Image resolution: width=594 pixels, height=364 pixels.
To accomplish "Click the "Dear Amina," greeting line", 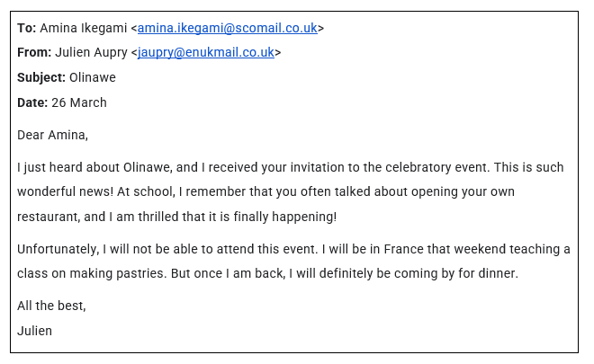I will pyautogui.click(x=53, y=136).
